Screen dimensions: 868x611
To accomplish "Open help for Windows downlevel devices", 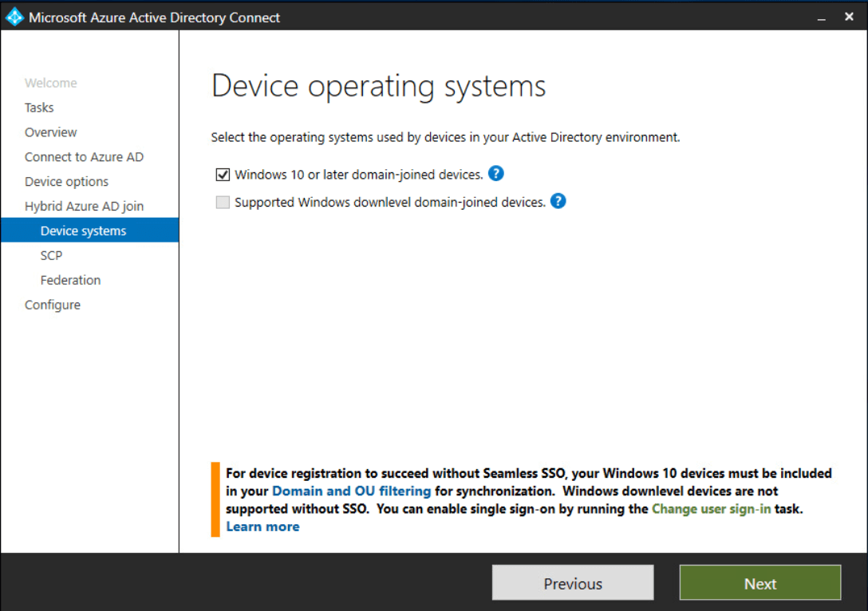I will pos(558,201).
